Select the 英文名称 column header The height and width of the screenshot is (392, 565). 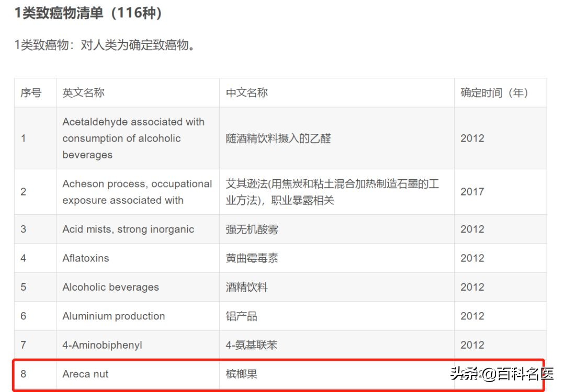point(83,93)
